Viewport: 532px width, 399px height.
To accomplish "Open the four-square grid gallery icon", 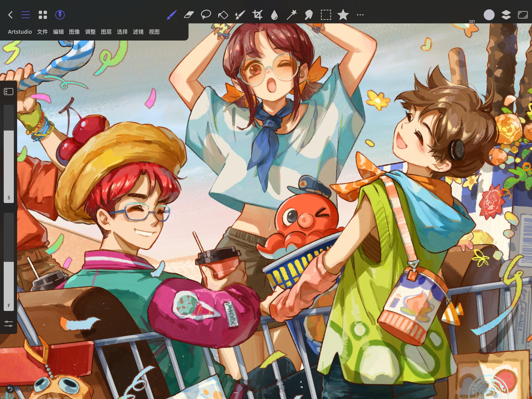I will 43,15.
